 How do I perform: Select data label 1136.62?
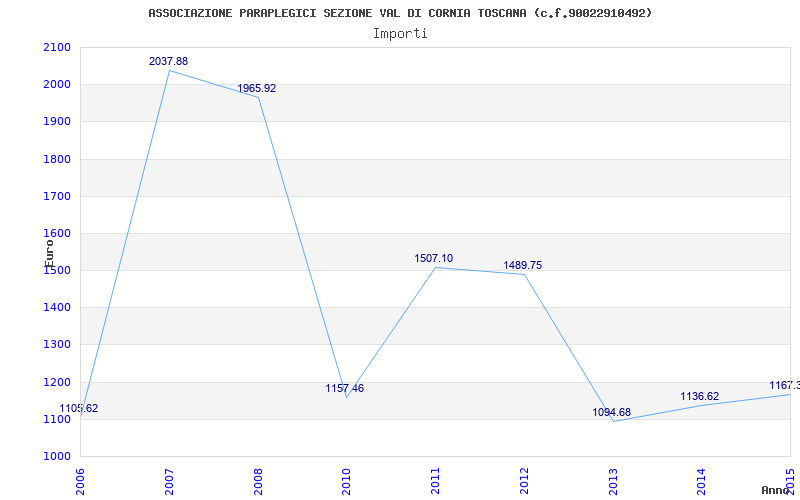(x=699, y=396)
